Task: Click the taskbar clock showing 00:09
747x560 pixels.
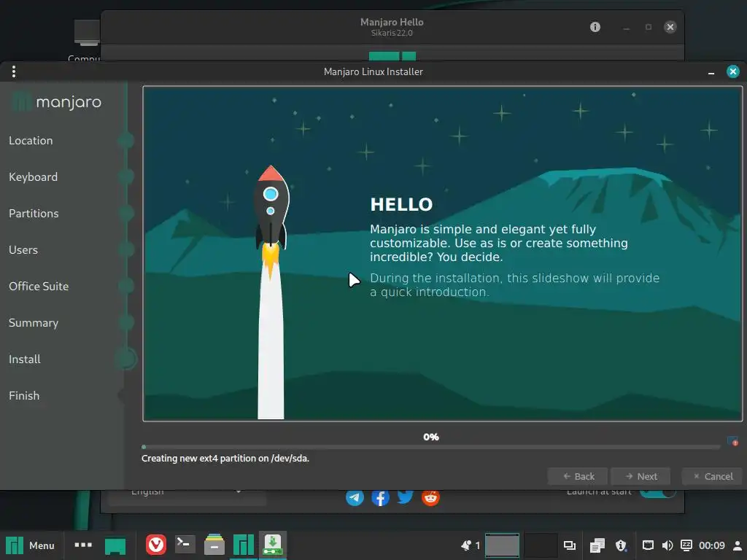Action: (712, 545)
